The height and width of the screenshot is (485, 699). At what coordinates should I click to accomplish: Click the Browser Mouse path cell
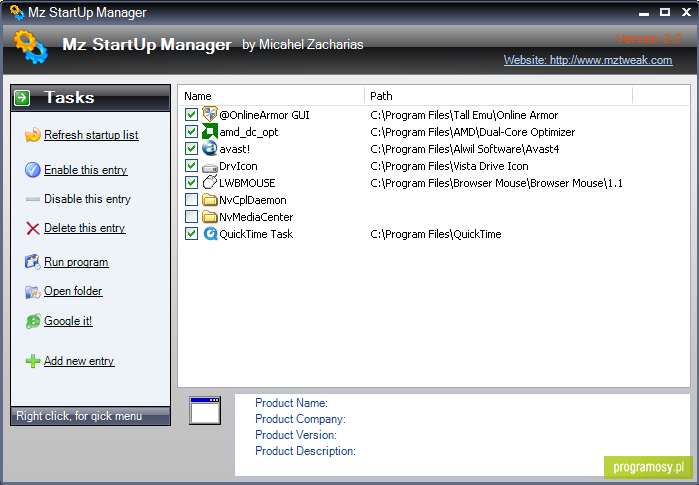tap(496, 183)
